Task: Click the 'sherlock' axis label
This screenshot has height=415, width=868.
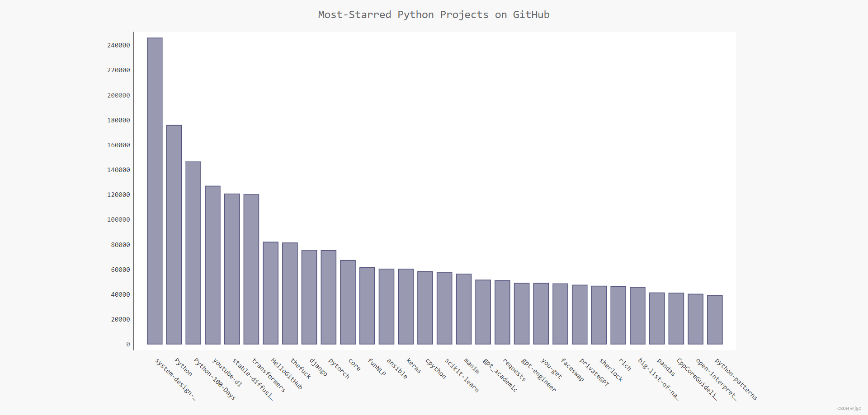Action: (611, 370)
